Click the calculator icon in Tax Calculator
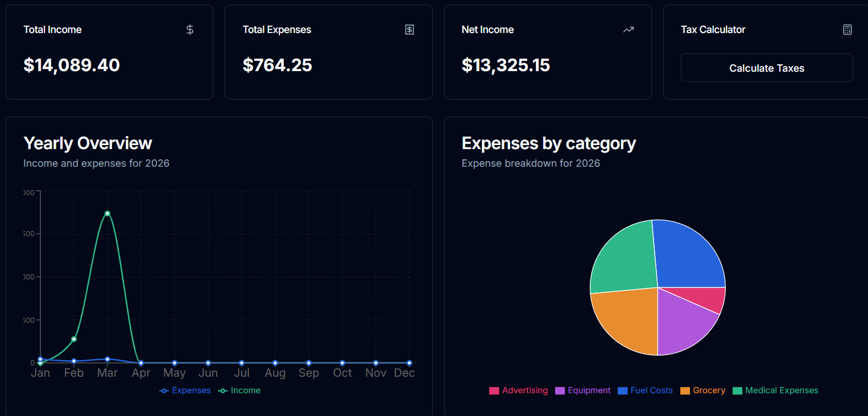 pyautogui.click(x=847, y=30)
